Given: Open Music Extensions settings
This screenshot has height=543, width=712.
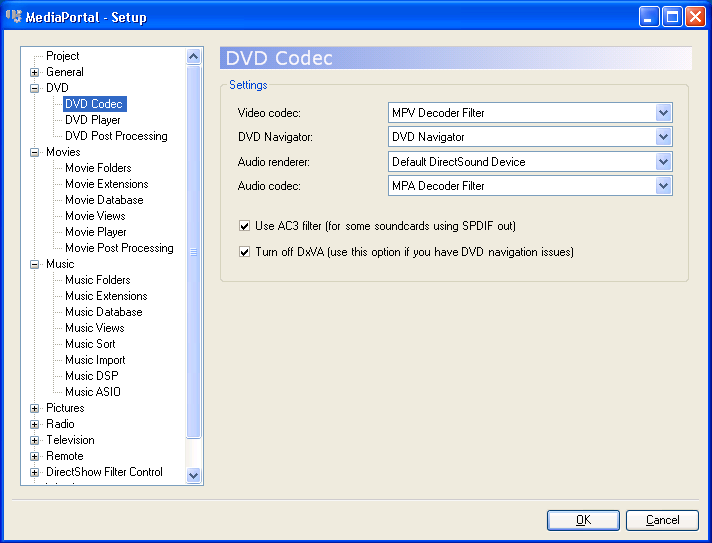Looking at the screenshot, I should pyautogui.click(x=106, y=296).
